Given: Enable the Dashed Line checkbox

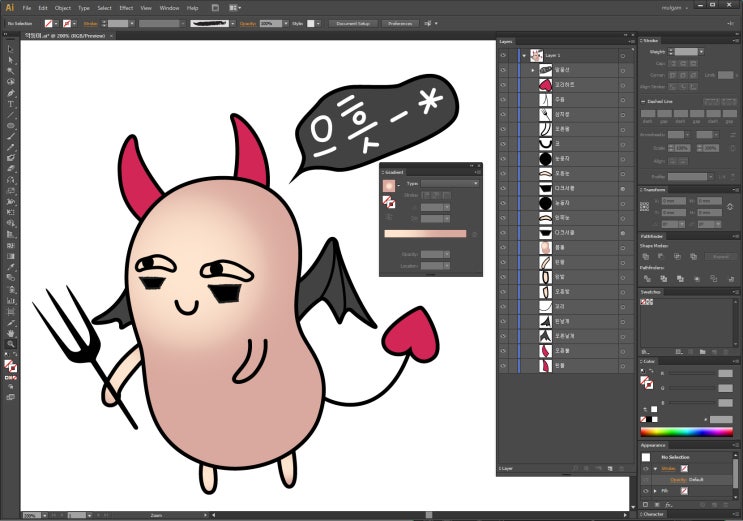Looking at the screenshot, I should pyautogui.click(x=643, y=101).
